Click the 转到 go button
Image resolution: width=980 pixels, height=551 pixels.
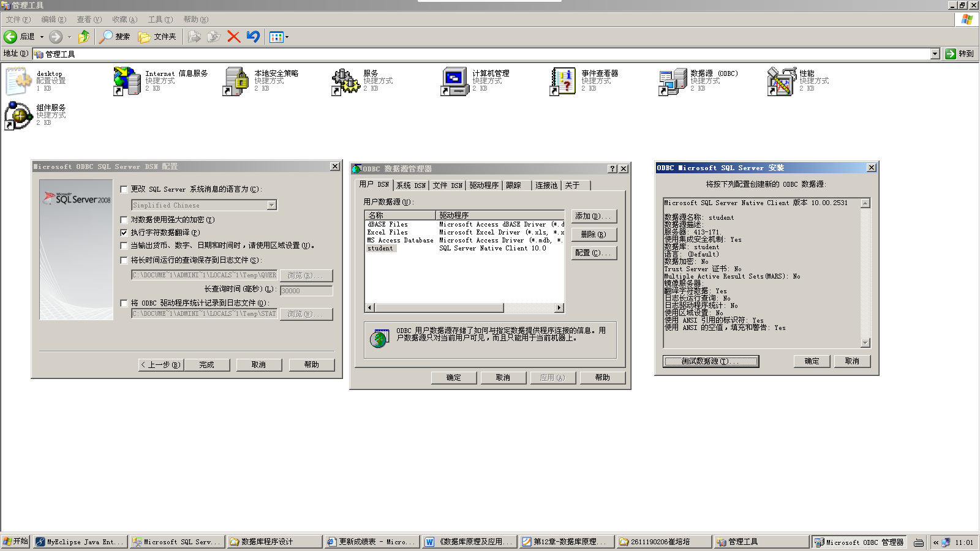[x=959, y=54]
